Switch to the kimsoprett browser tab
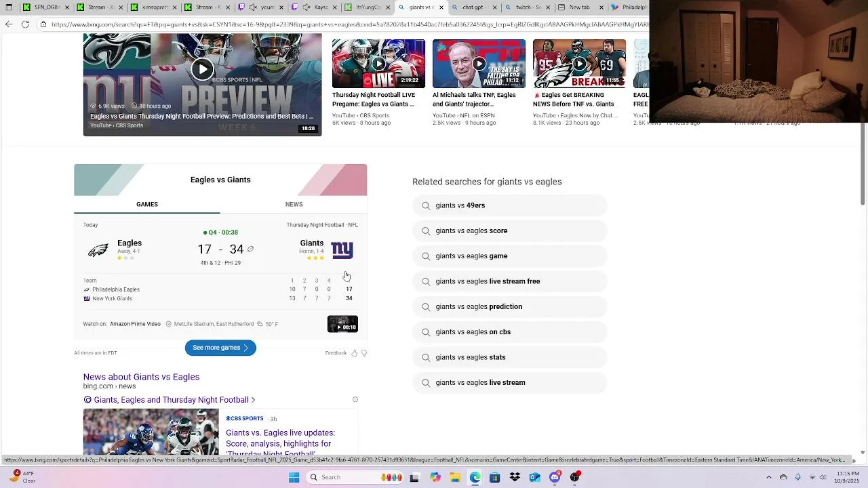The height and width of the screenshot is (488, 868). (x=152, y=7)
